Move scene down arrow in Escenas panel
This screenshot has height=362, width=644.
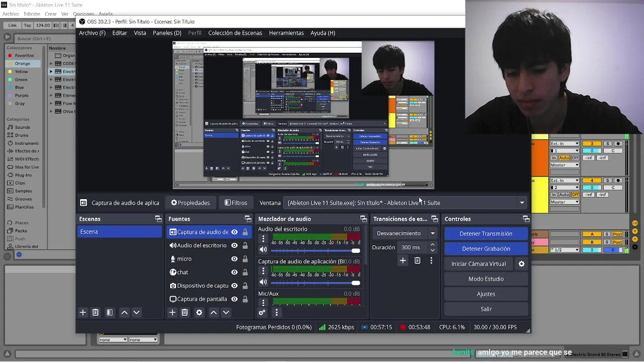(x=136, y=312)
